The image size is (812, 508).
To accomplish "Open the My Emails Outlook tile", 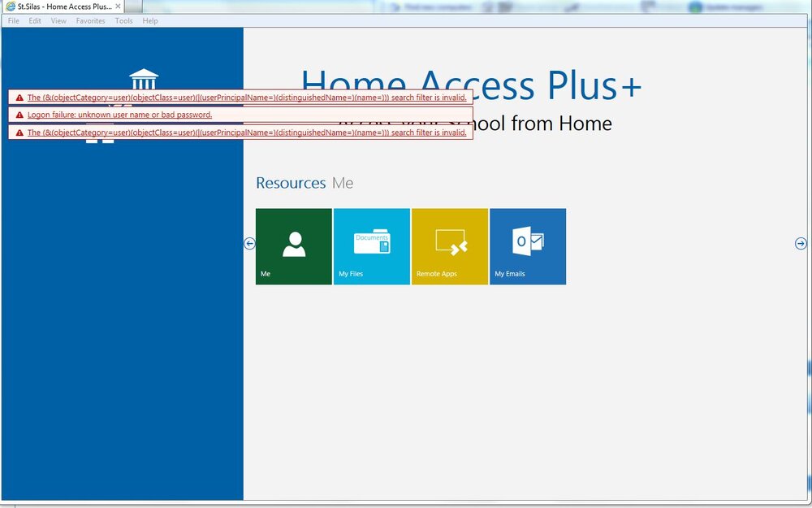I will 528,246.
